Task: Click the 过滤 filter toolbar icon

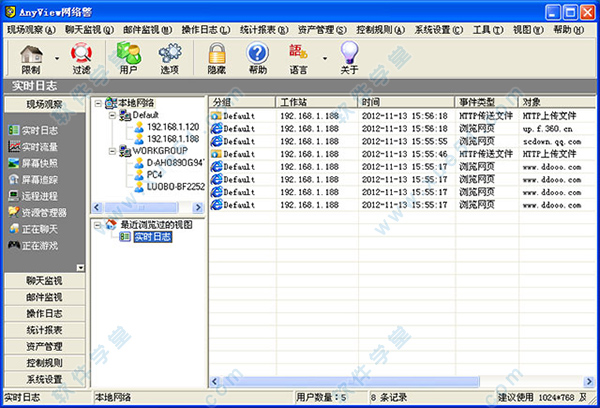Action: [x=81, y=59]
